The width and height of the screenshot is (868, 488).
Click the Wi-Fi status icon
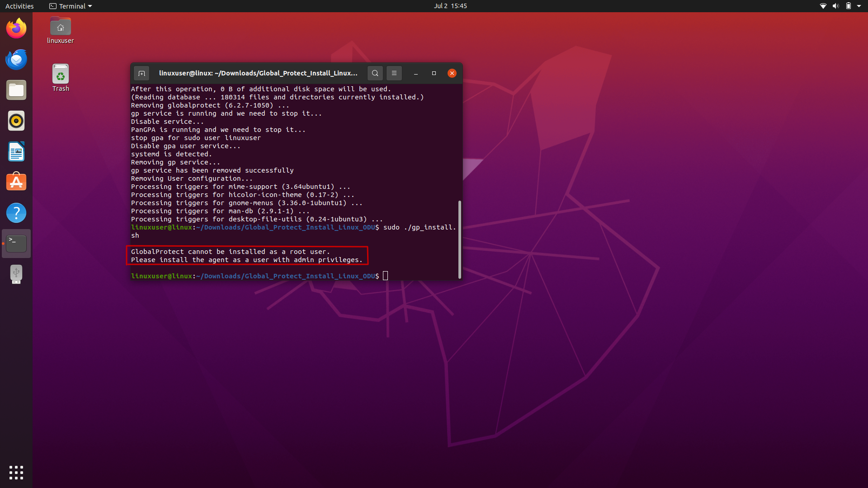tap(823, 6)
